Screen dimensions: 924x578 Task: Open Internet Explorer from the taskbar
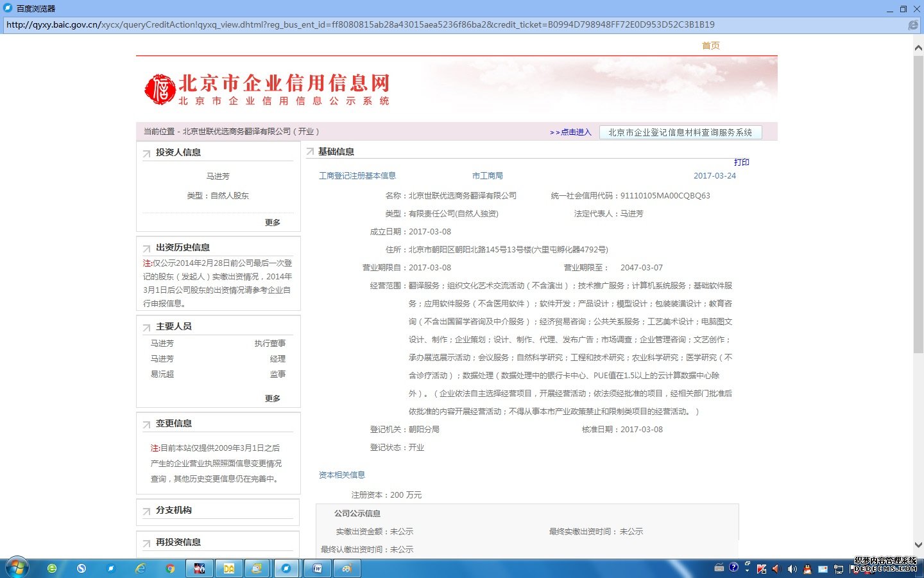pos(141,568)
